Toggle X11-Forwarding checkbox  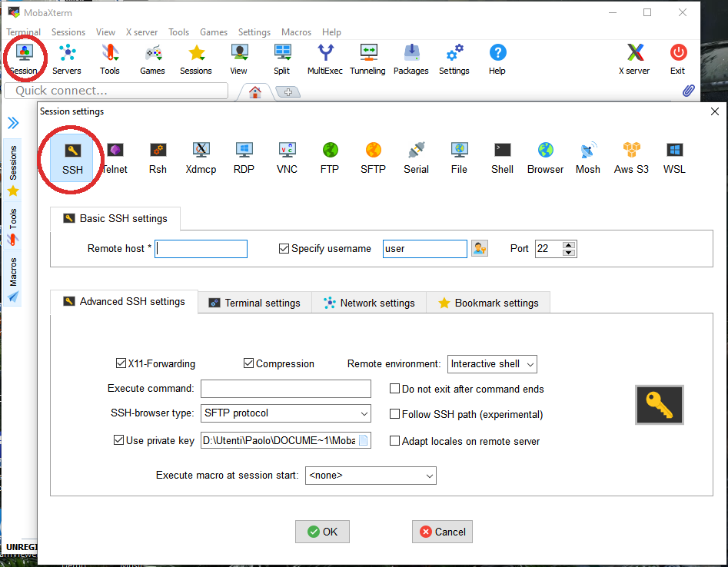coord(121,363)
